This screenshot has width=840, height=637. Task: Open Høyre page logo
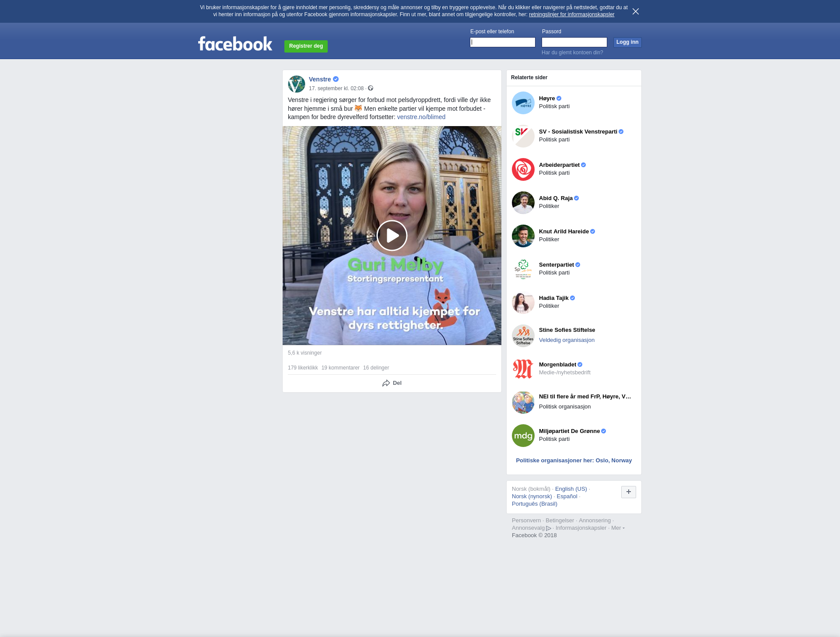click(x=523, y=103)
